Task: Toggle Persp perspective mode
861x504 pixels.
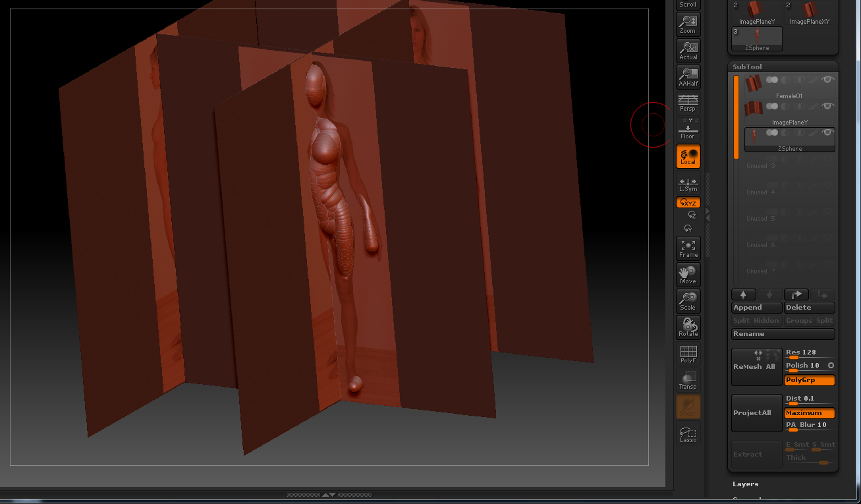Action: [688, 103]
